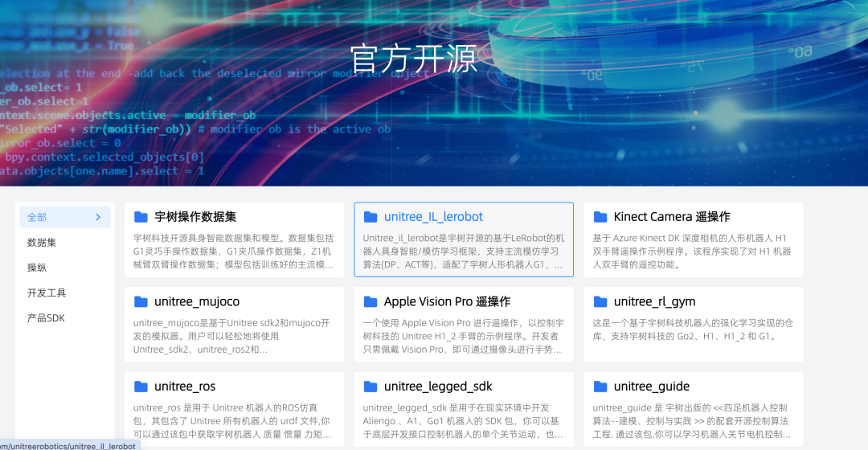
Task: Click the folder icon beside unitree_IL_lerobot
Action: [371, 217]
